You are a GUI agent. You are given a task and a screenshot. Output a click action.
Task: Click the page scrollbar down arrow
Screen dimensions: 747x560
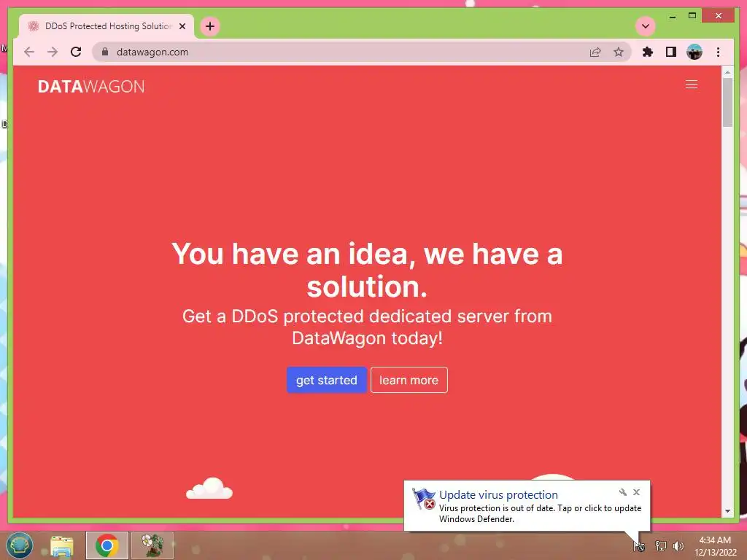point(727,511)
